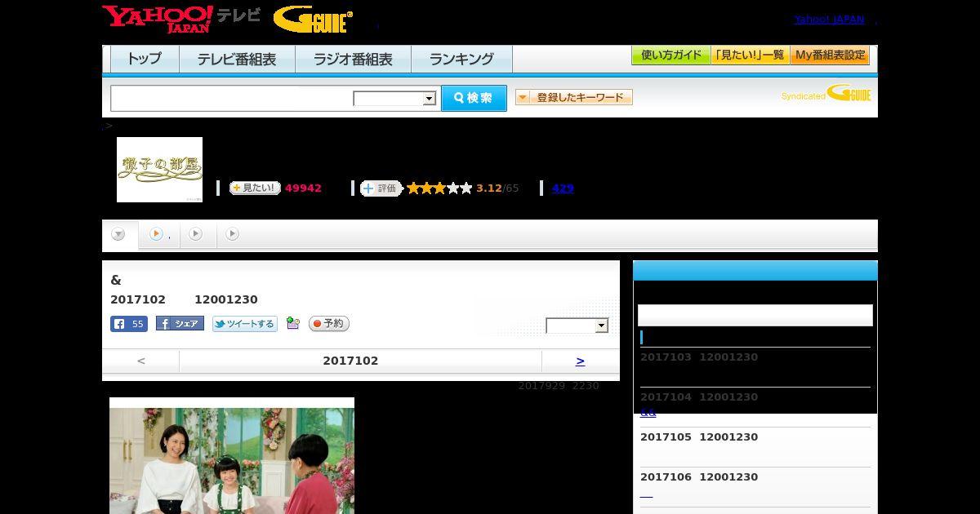Image resolution: width=980 pixels, height=514 pixels.
Task: Open the dash link below 2017106 entry
Action: point(647,495)
